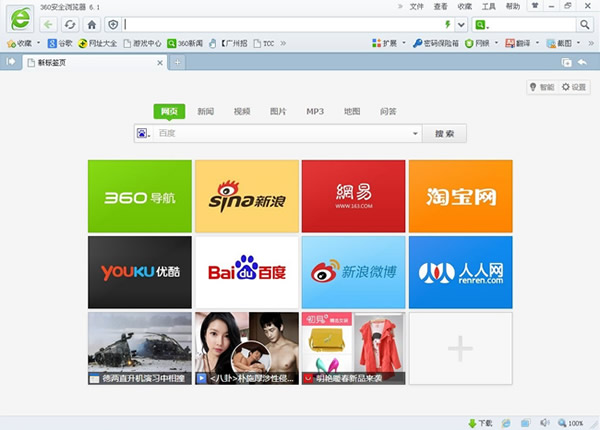Screen dimensions: 600x430
Task: Click the speaker mute icon in status bar
Action: tap(544, 423)
